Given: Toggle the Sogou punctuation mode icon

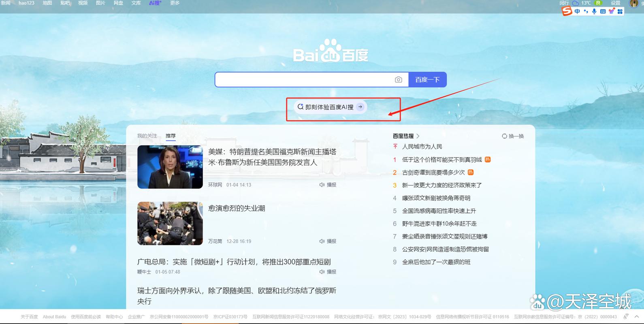Looking at the screenshot, I should tap(586, 11).
